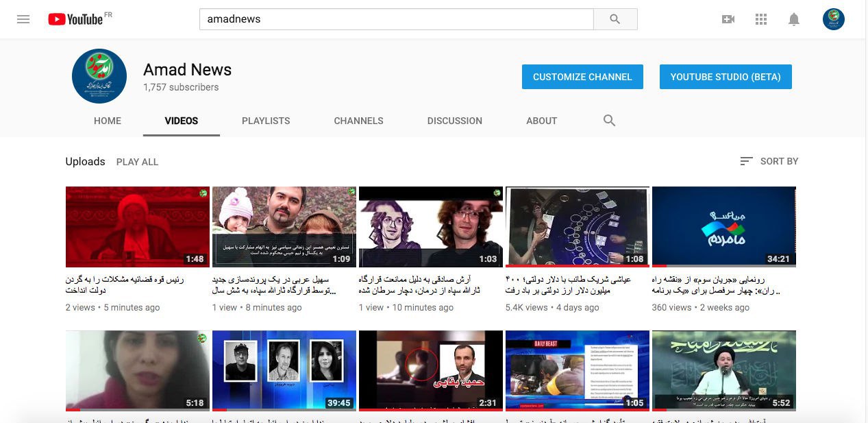Expand the Sort By menu

(769, 161)
